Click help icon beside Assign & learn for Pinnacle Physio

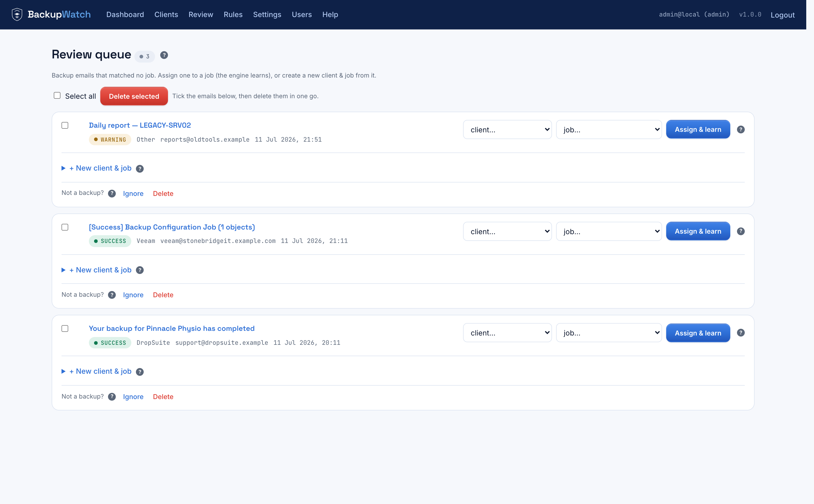[740, 333]
